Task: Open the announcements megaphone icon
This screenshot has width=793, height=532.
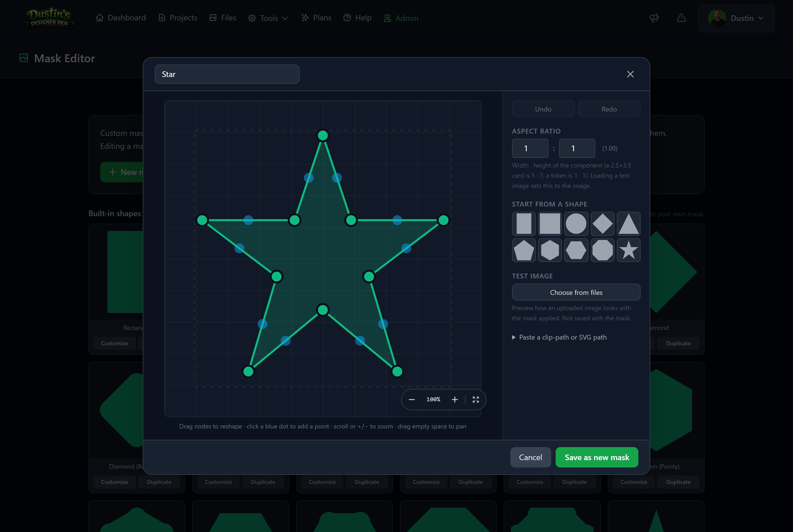Action: click(x=654, y=18)
